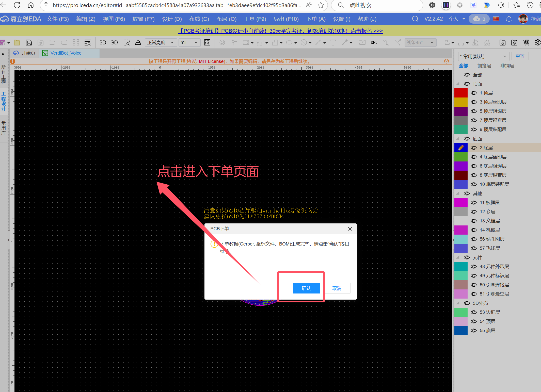
Task: Click the save icon in toolbar
Action: click(29, 42)
